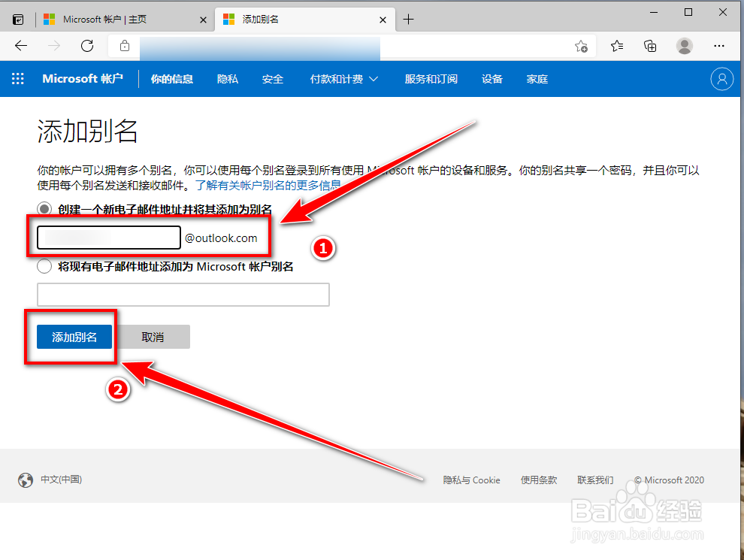Open the Collections icon

pos(650,46)
